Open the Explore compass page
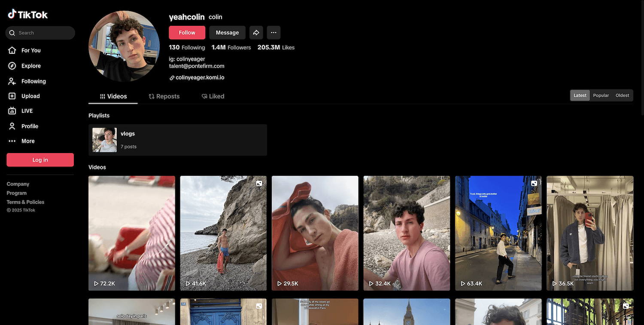The image size is (644, 325). click(30, 66)
